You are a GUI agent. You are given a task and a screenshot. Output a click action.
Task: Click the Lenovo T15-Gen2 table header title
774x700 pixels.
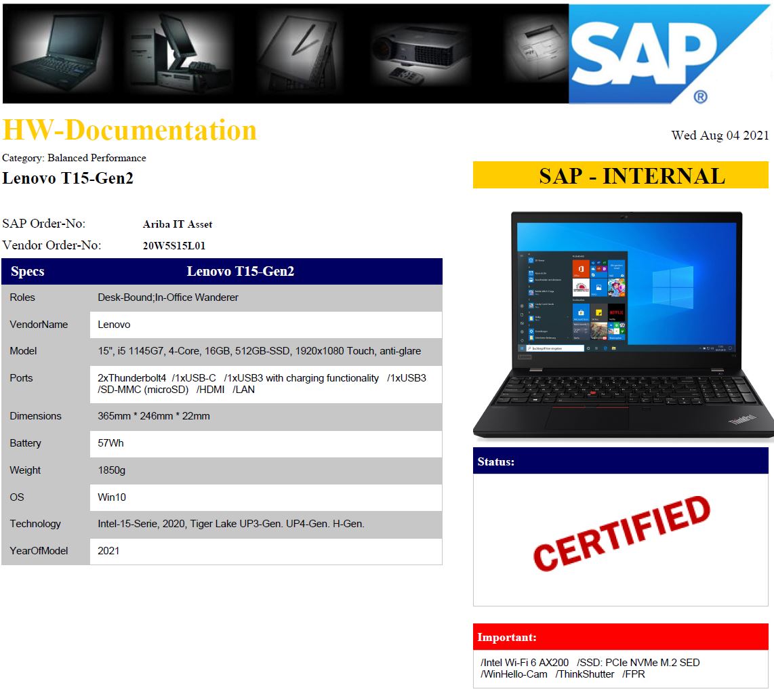coord(241,272)
